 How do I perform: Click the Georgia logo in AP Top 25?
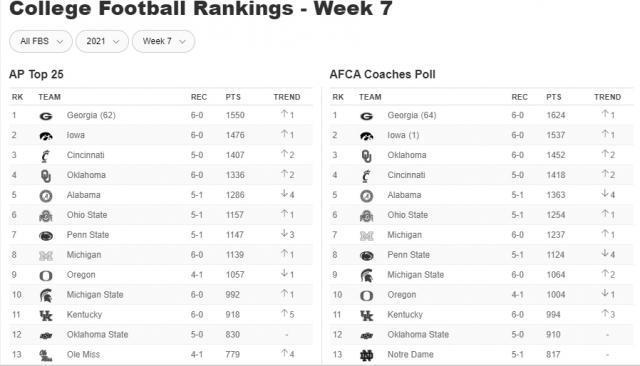point(46,116)
